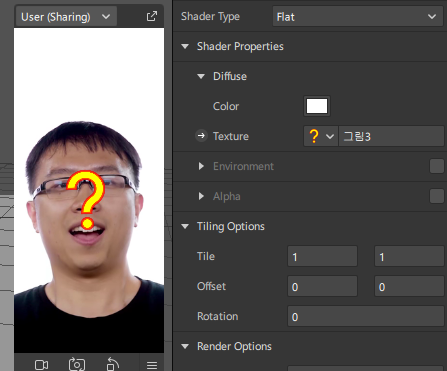
Task: Click the Offset label
Action: tap(211, 286)
